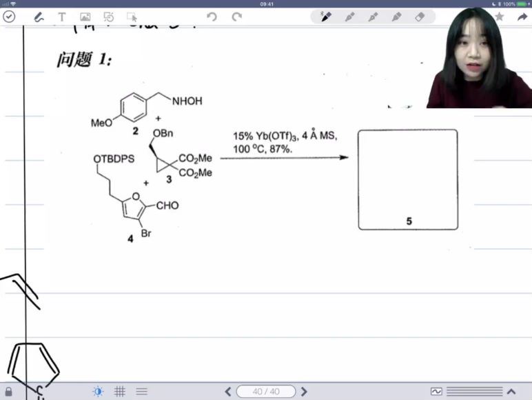Select the shape recognition tool icon
Screen dimensions: 532x400
[x=109, y=17]
